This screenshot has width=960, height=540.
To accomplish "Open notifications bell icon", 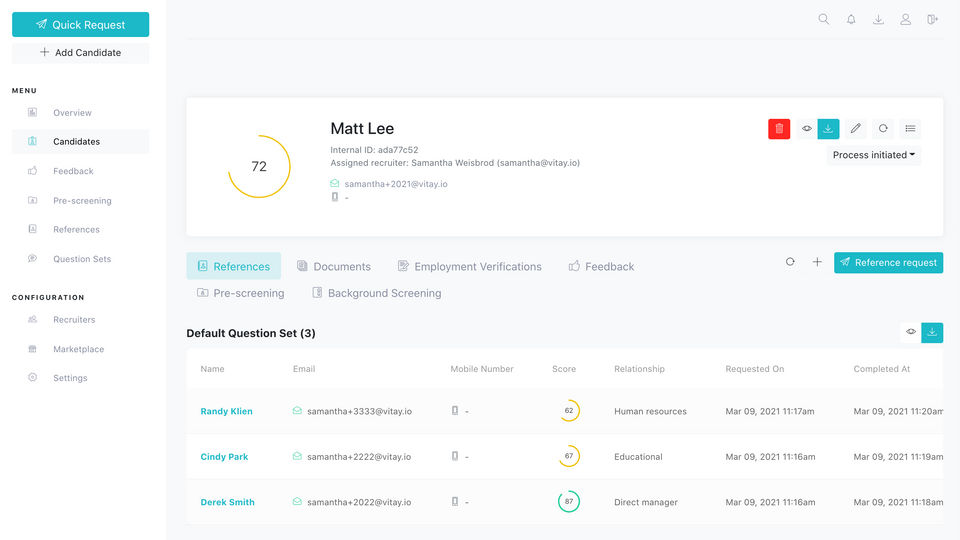I will (851, 20).
